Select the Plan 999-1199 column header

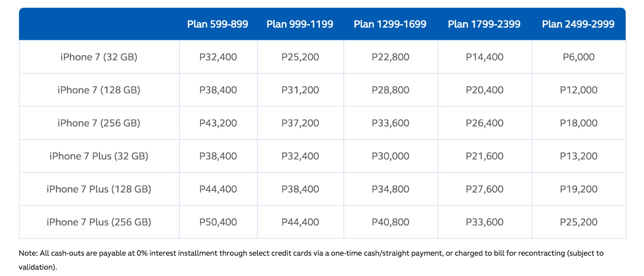coord(300,24)
